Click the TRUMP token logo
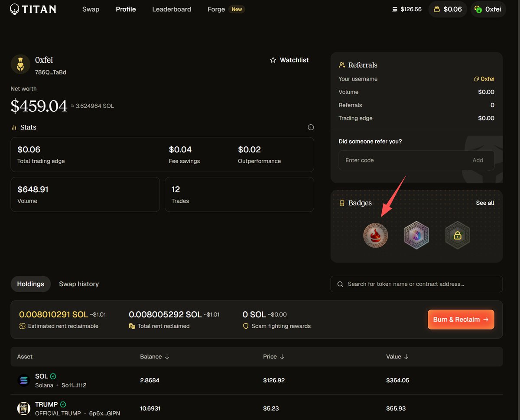This screenshot has width=520, height=420. click(x=23, y=408)
